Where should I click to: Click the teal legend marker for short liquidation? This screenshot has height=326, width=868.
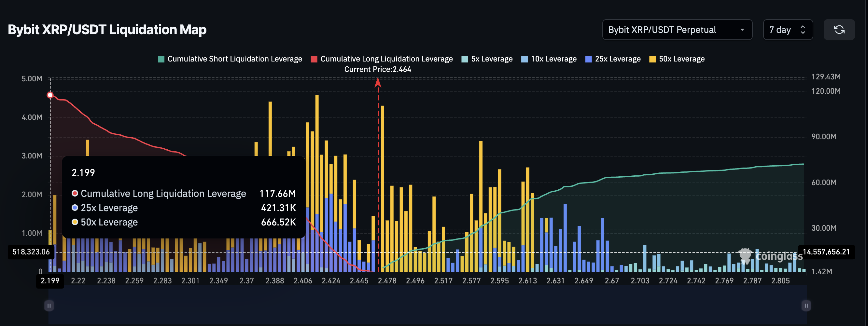[161, 59]
